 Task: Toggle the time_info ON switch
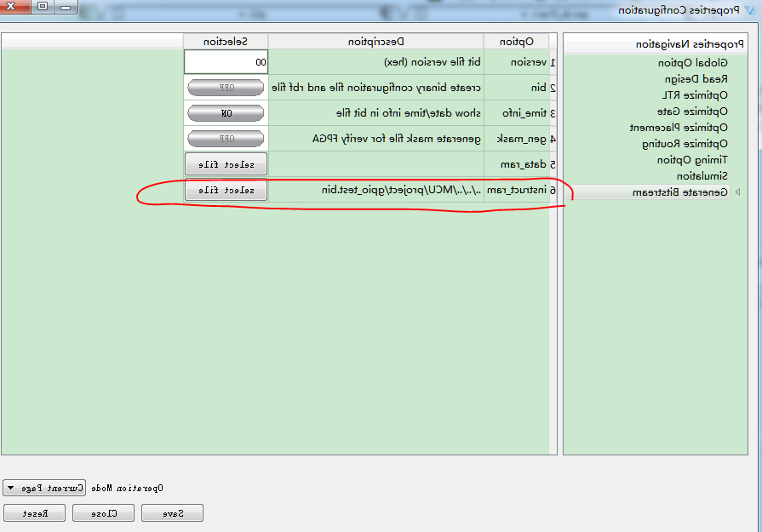click(x=226, y=113)
